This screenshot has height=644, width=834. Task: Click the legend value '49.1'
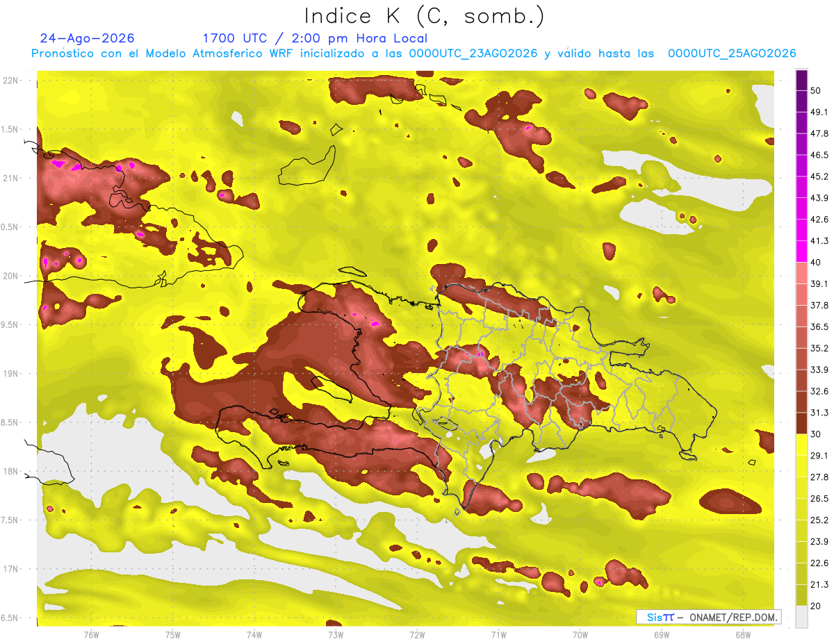(x=819, y=112)
